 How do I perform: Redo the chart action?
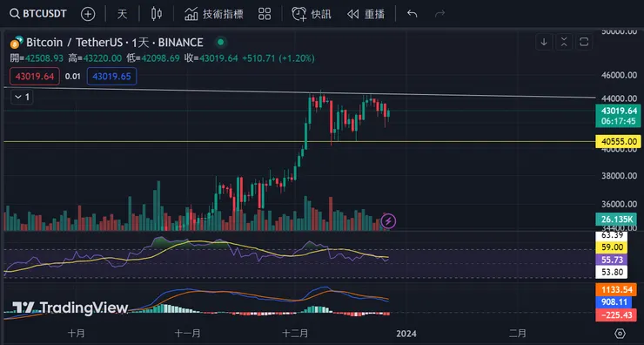point(439,15)
